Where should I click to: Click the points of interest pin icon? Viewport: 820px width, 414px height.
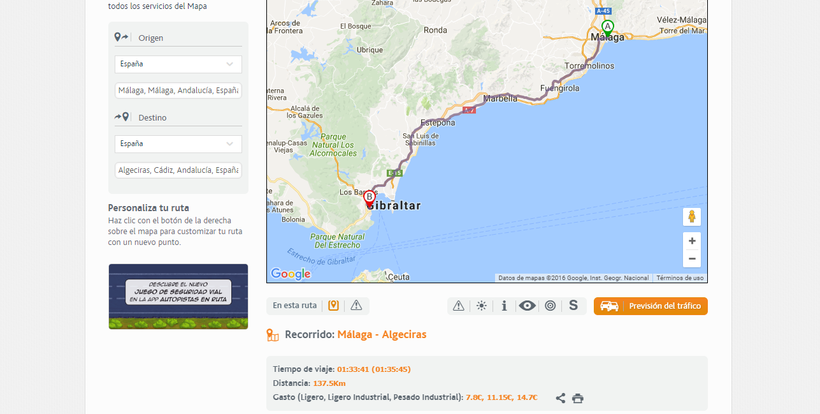pos(334,306)
